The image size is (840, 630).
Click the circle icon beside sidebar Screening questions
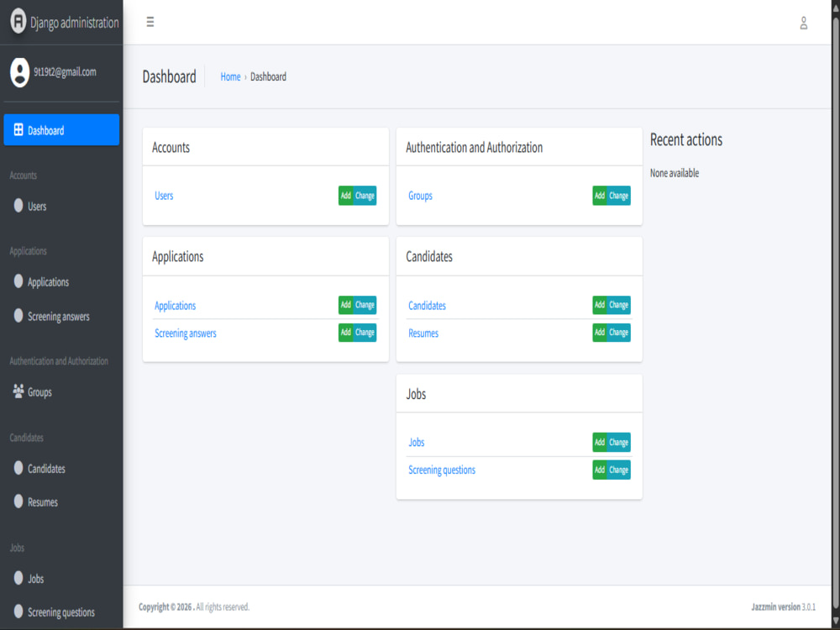click(x=18, y=612)
